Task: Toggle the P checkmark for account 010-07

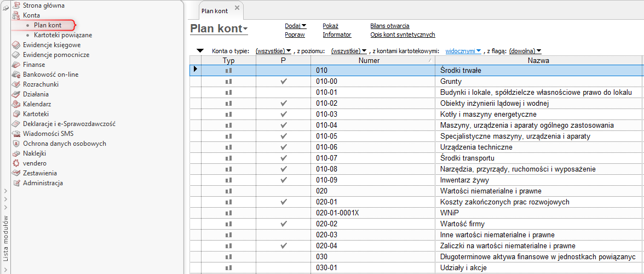Action: point(283,158)
